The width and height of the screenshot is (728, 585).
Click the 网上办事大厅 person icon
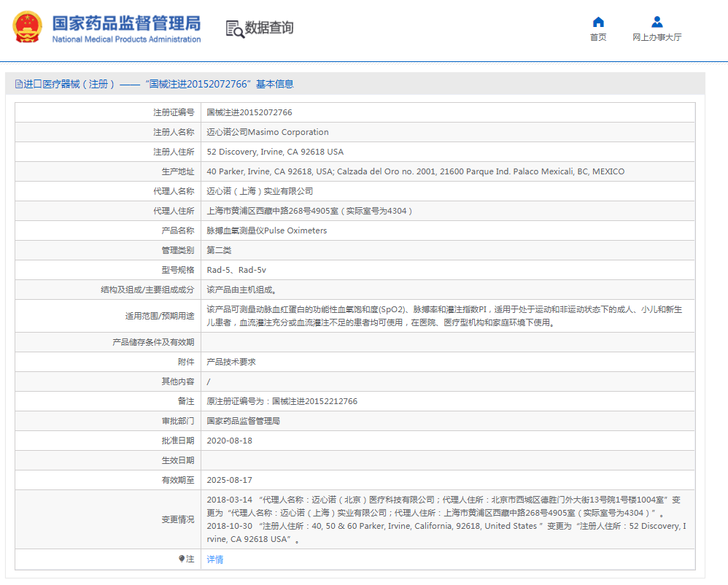pyautogui.click(x=657, y=22)
